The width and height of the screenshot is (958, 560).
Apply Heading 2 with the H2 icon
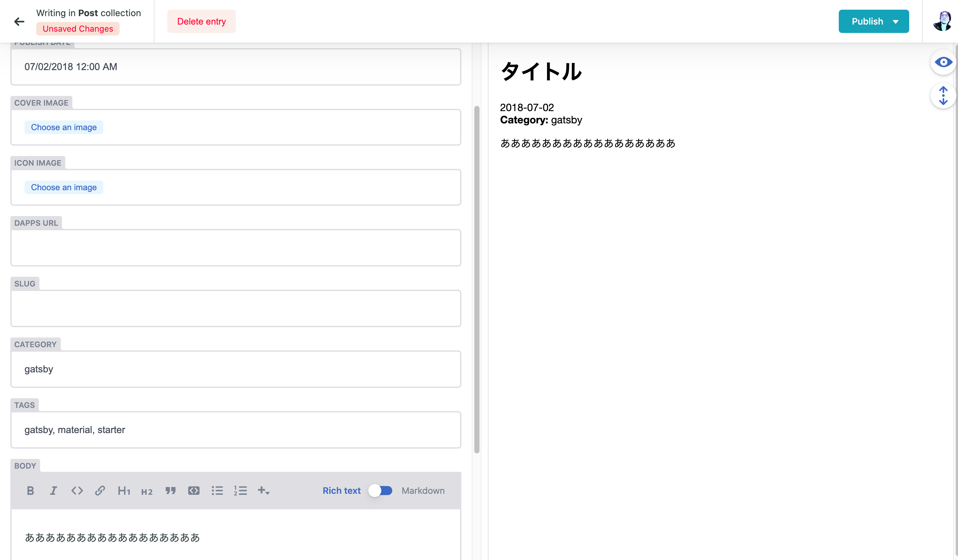147,492
